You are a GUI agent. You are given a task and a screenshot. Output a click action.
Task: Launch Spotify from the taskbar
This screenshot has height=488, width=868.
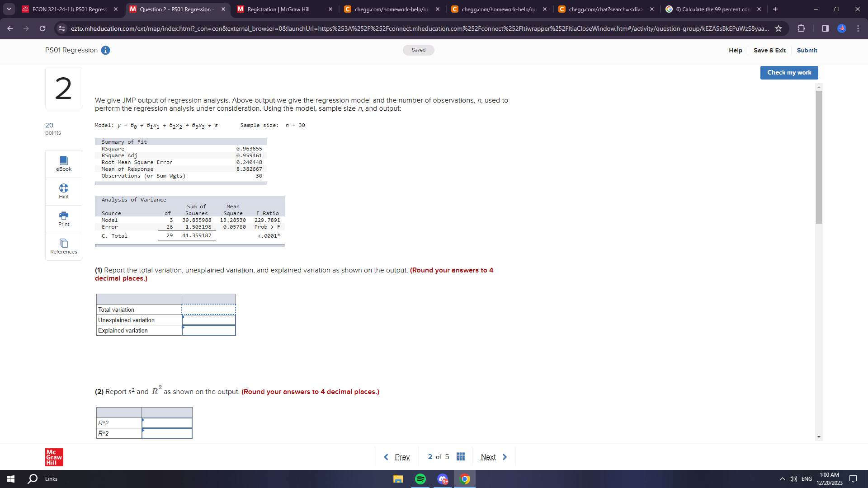[x=420, y=479]
